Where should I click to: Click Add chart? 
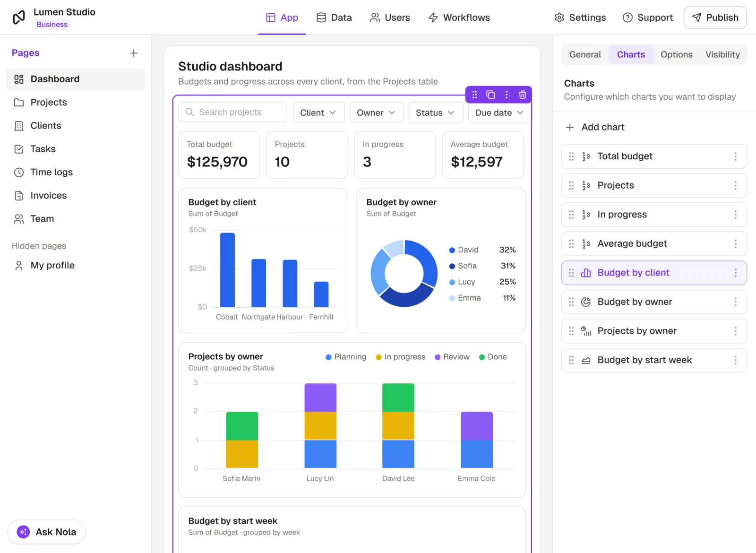tap(595, 127)
